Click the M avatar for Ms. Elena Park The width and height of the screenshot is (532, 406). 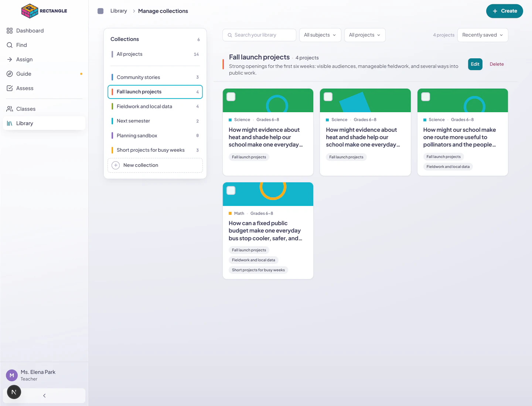[x=12, y=375]
